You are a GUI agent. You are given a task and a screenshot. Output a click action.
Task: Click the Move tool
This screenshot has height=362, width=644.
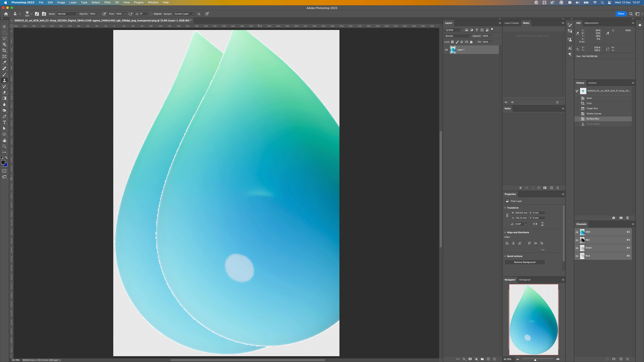click(x=4, y=27)
